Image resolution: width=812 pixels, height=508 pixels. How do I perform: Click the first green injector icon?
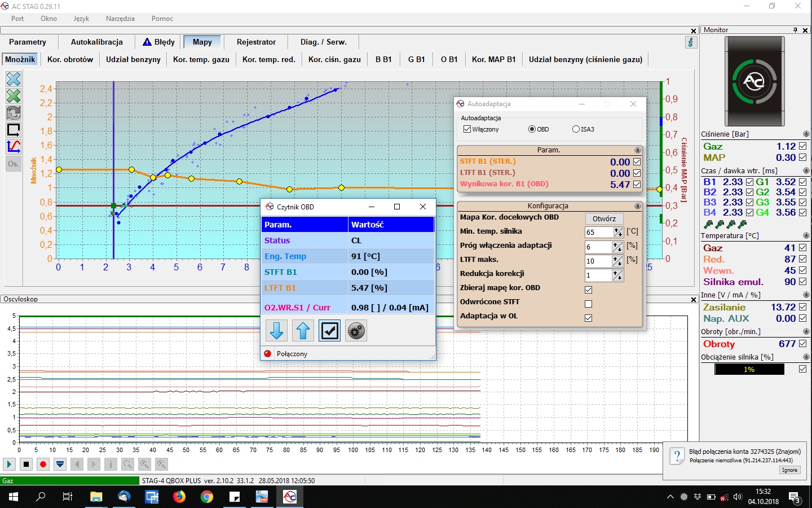[x=708, y=224]
